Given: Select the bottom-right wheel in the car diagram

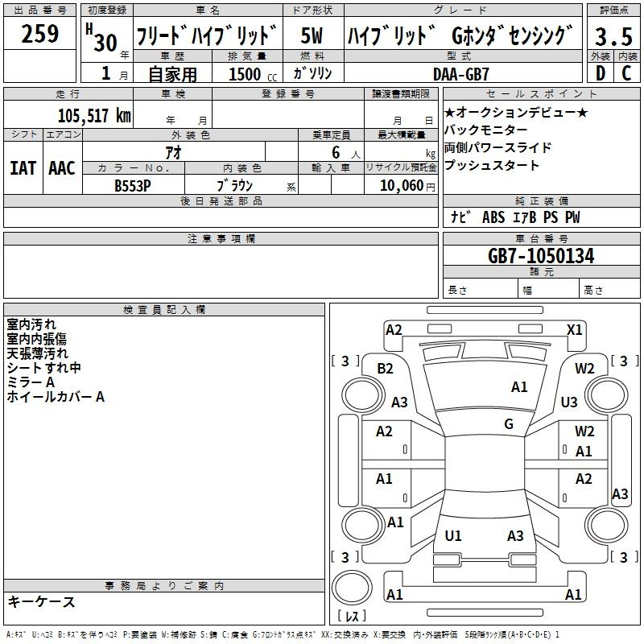Looking at the screenshot, I should 604,526.
